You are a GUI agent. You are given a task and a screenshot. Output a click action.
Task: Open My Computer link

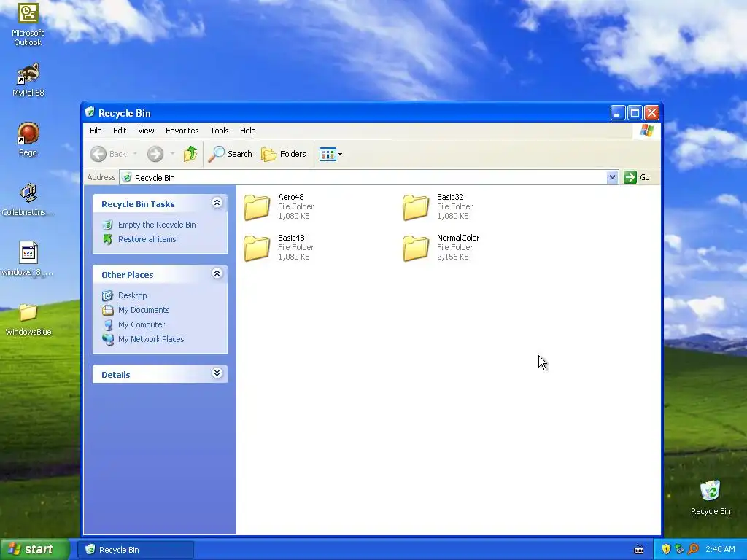142,324
